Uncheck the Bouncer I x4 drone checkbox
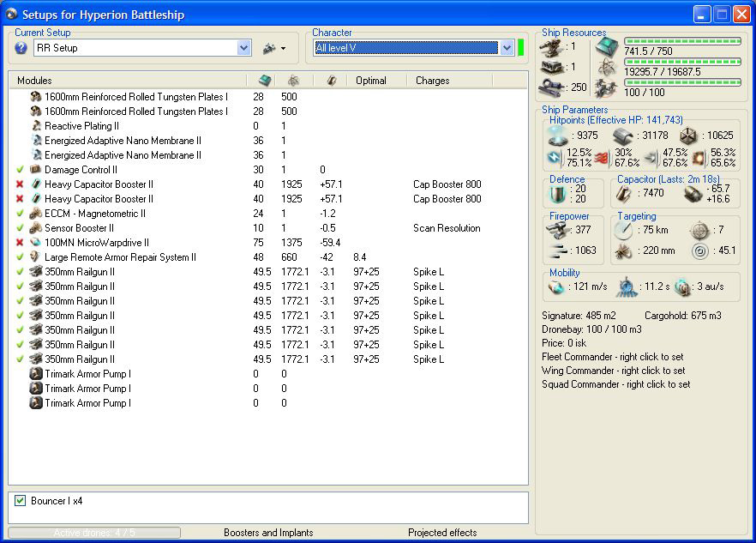756x543 pixels. 21,501
